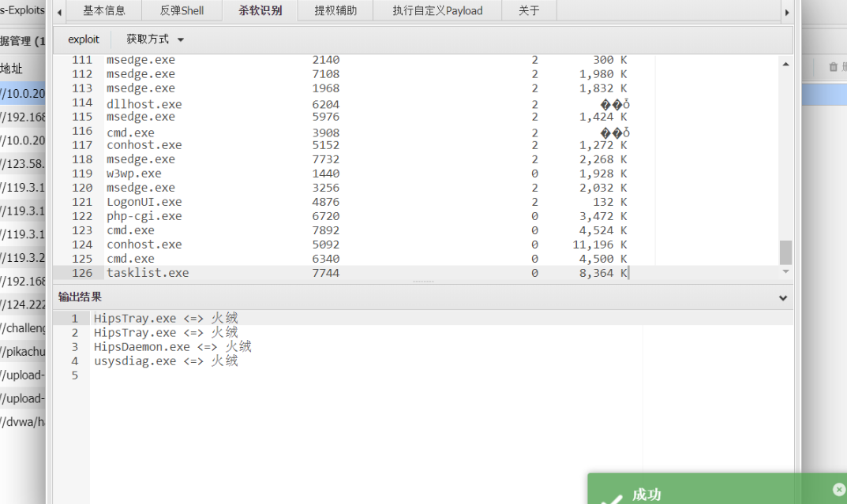Click the process list scrollbar up arrow

pyautogui.click(x=785, y=65)
